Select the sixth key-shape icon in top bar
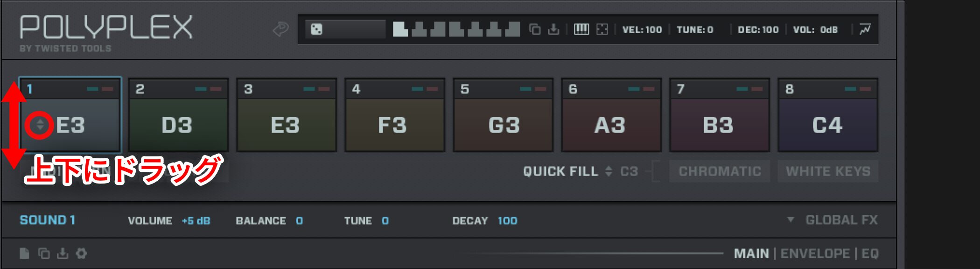The image size is (980, 269). point(494,29)
